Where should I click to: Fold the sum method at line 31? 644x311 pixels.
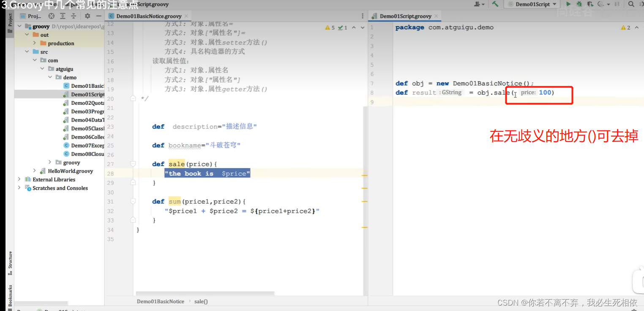[x=133, y=202]
